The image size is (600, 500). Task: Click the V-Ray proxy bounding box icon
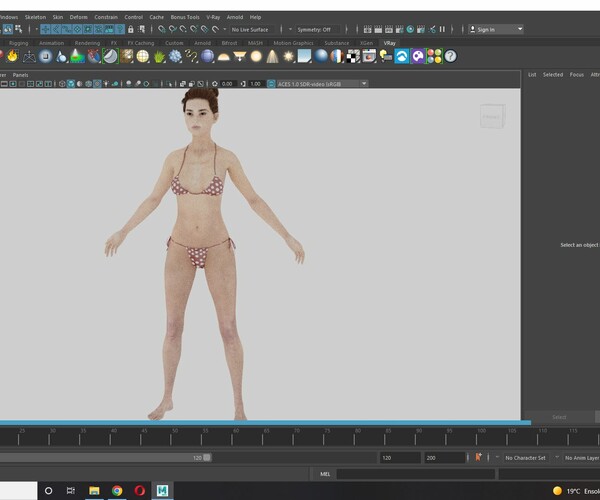tap(29, 56)
